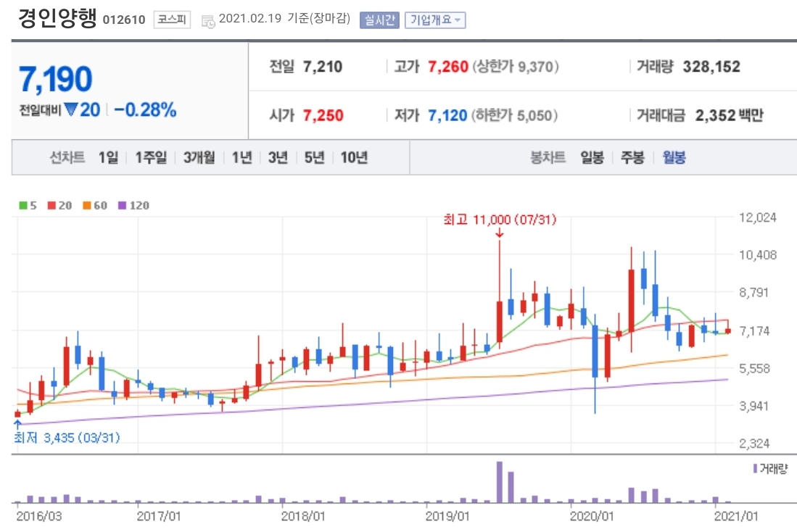The height and width of the screenshot is (532, 797).
Task: Show the 5년 line chart
Action: (x=314, y=157)
